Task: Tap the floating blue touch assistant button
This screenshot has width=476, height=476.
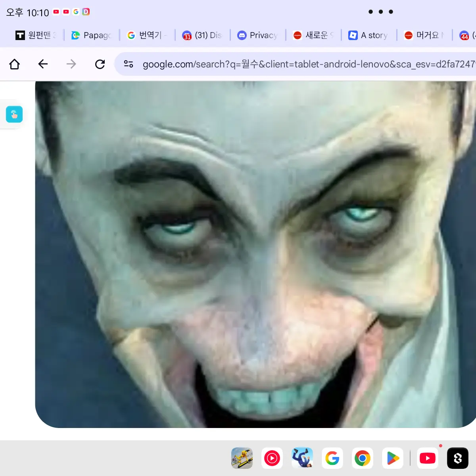Action: point(14,114)
